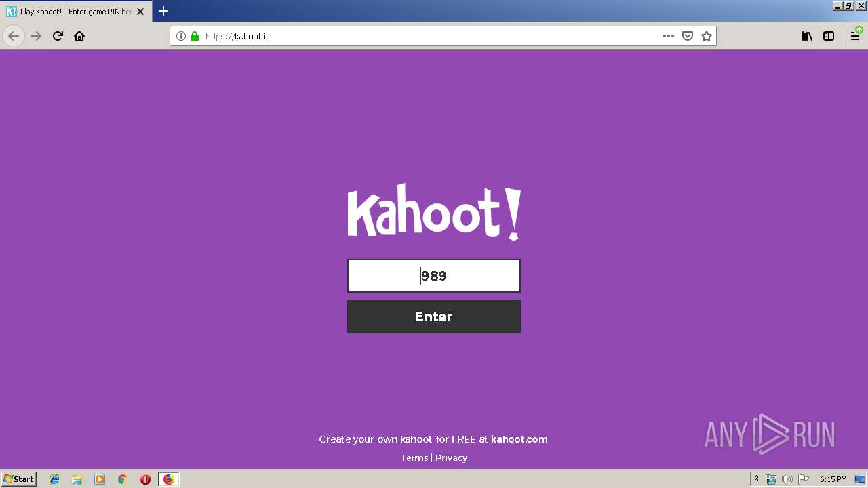Image resolution: width=868 pixels, height=488 pixels.
Task: Open the Firefox hamburger menu
Action: (856, 36)
